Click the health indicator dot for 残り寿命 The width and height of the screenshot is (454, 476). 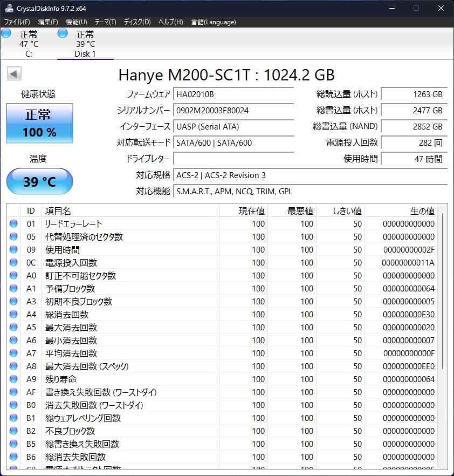tap(13, 379)
